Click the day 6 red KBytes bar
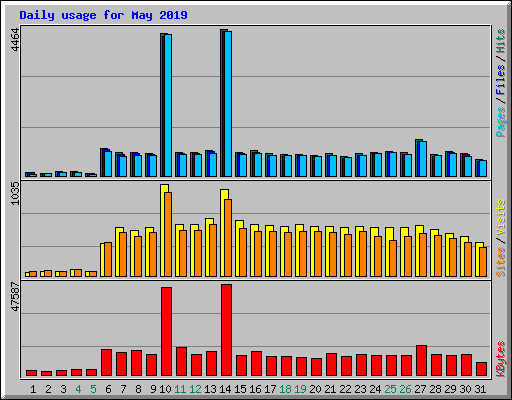512x400 pixels. [107, 363]
